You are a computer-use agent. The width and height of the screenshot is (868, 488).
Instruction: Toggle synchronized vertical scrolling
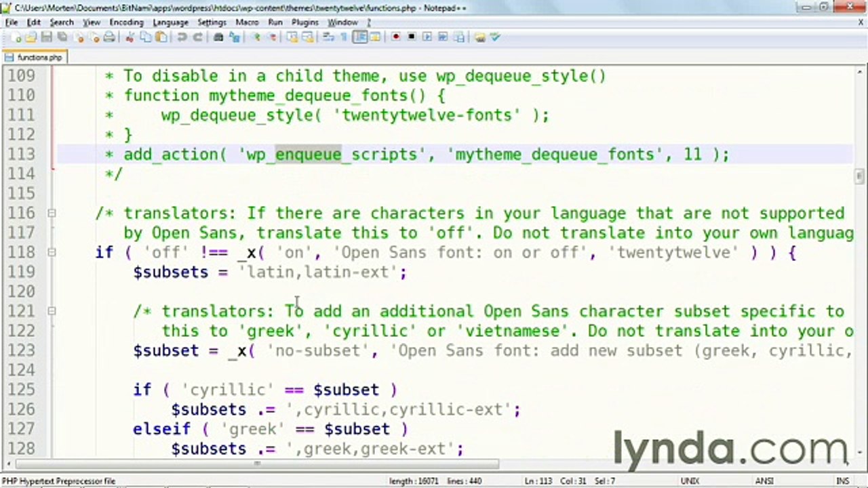[292, 37]
